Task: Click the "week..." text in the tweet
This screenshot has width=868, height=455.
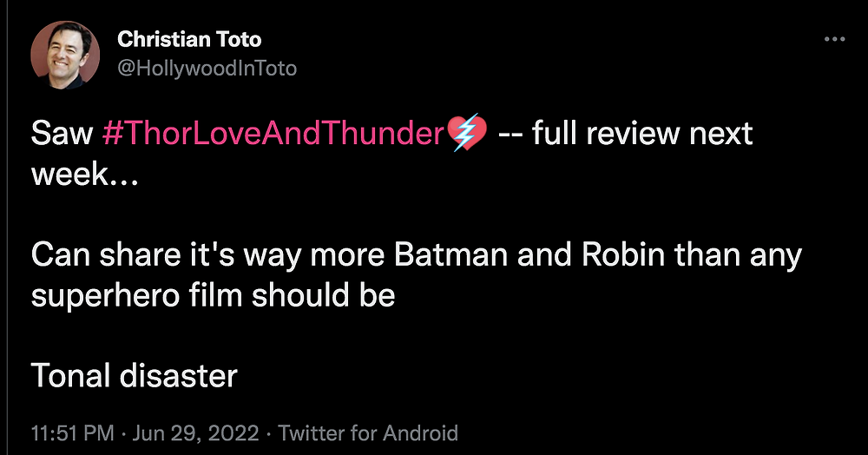Action: click(81, 174)
